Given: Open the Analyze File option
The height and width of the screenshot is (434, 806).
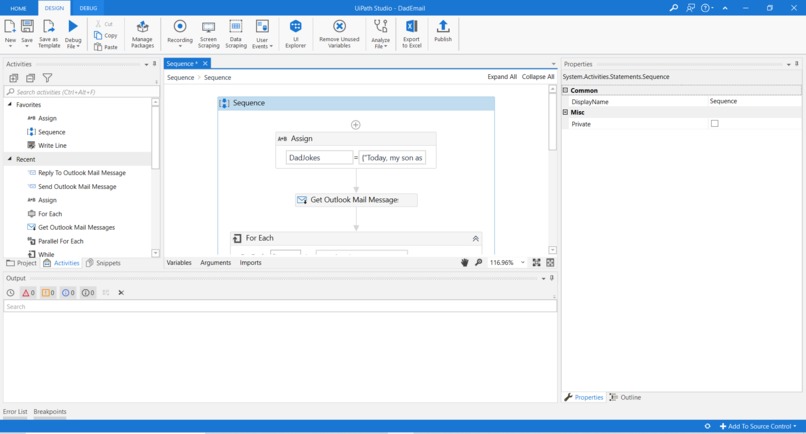Looking at the screenshot, I should tap(380, 34).
